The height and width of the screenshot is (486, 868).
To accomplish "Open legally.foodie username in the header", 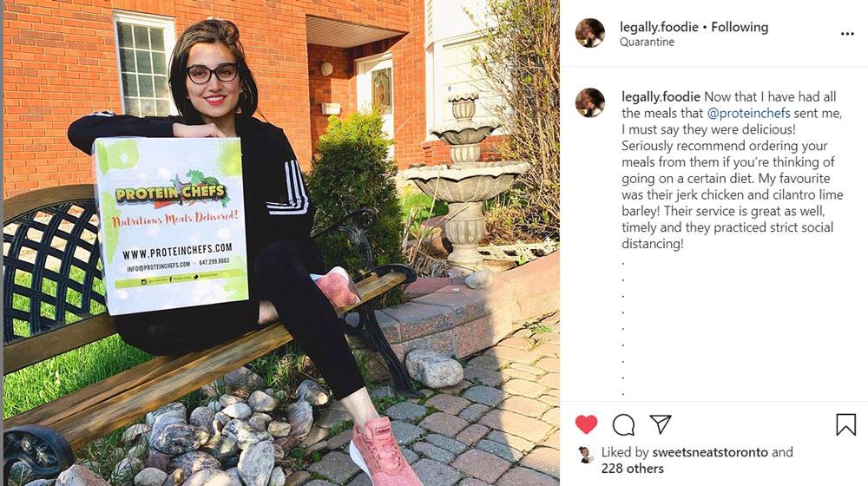I will 659,27.
